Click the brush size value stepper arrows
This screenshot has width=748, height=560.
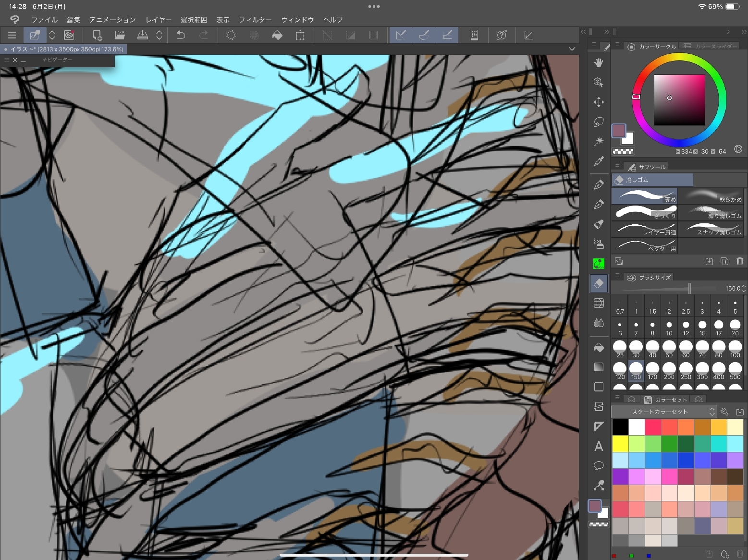[x=744, y=288]
